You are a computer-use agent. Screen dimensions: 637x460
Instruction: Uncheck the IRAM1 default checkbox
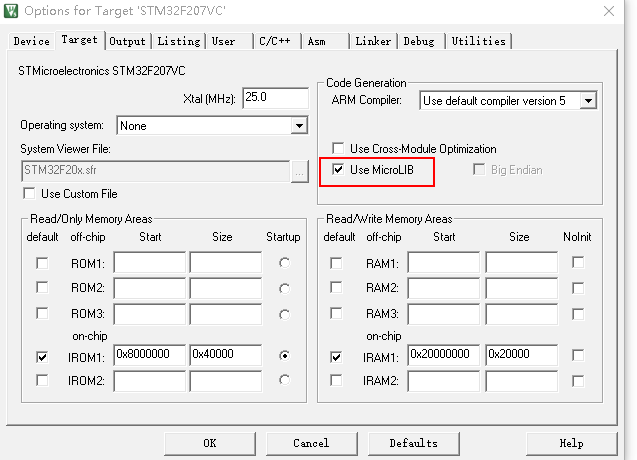pos(336,357)
